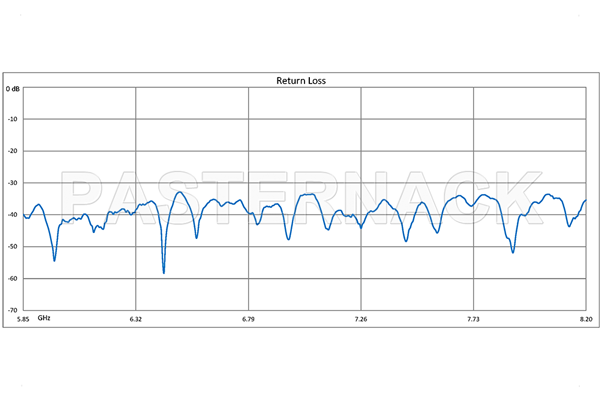The height and width of the screenshot is (400, 600).
Task: Click the -30 y-axis label
Action: pyautogui.click(x=12, y=183)
